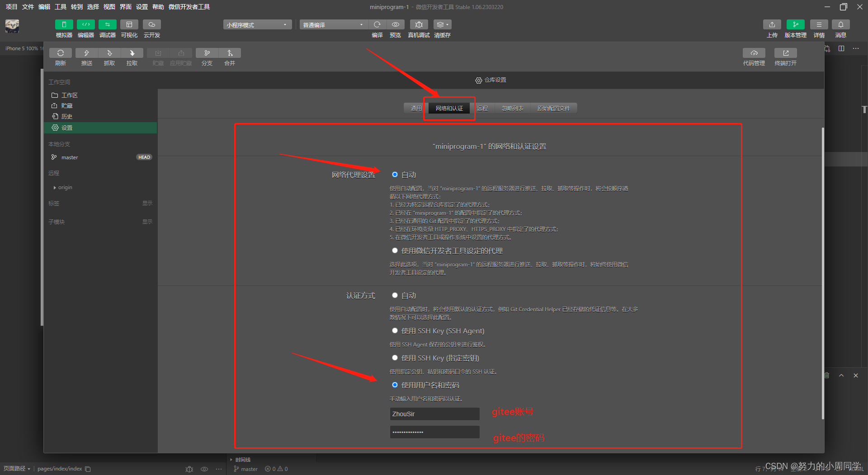Screen dimensions: 868x475
Task: Clear the cache (清缓存) icon
Action: click(x=442, y=24)
